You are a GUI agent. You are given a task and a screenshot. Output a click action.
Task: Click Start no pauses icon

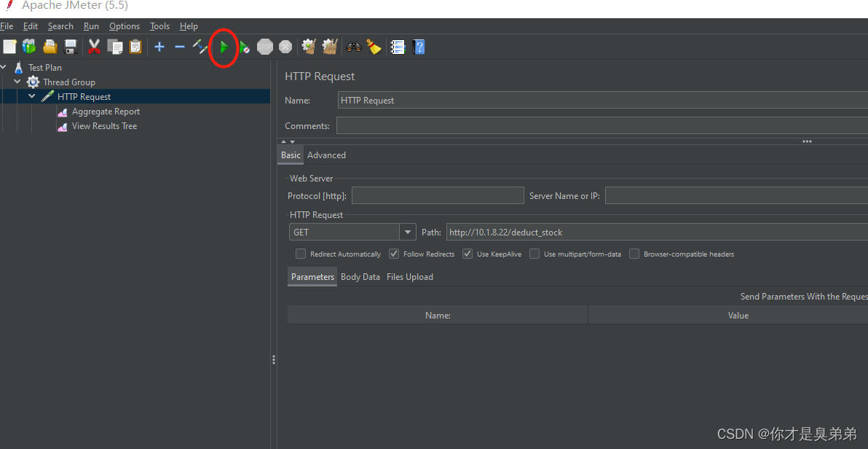coord(245,47)
